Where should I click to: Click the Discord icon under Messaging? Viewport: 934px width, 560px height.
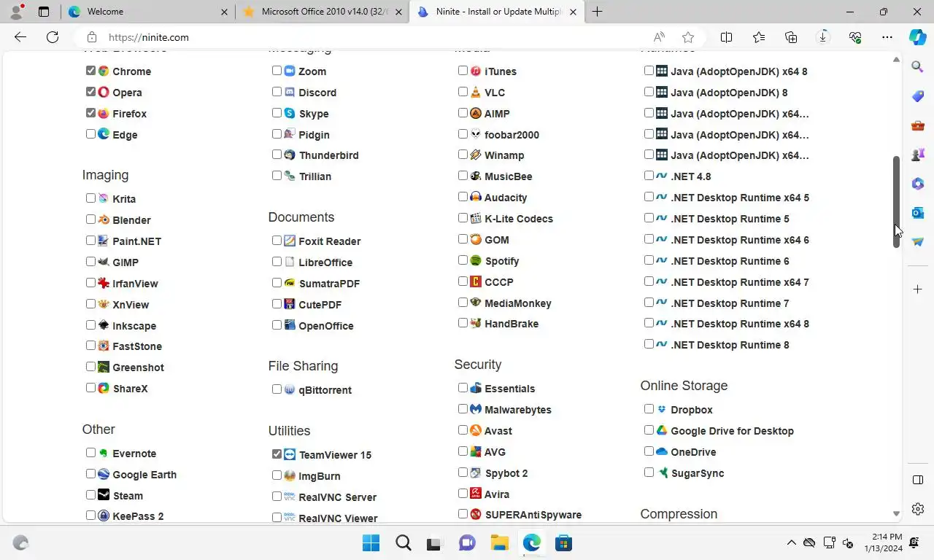[x=290, y=92]
